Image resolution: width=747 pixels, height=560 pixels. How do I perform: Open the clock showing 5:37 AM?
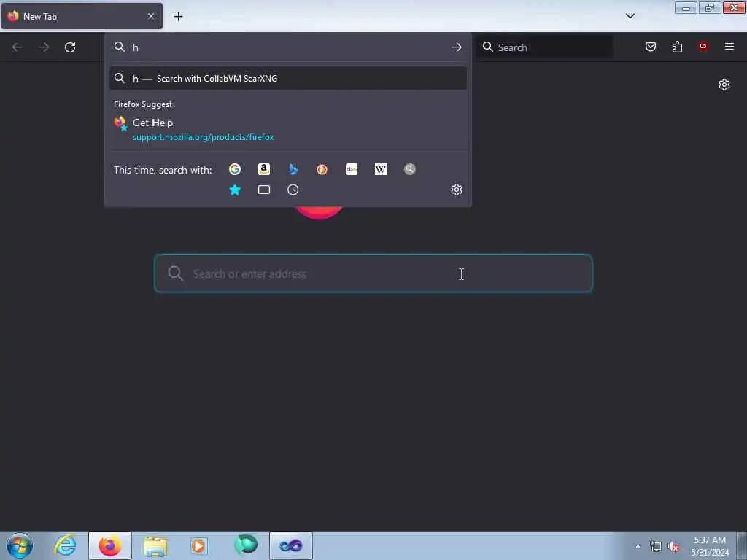pos(710,546)
